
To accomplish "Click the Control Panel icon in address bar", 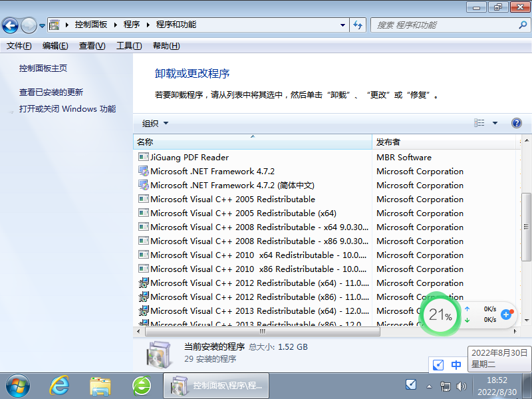I will tap(55, 25).
